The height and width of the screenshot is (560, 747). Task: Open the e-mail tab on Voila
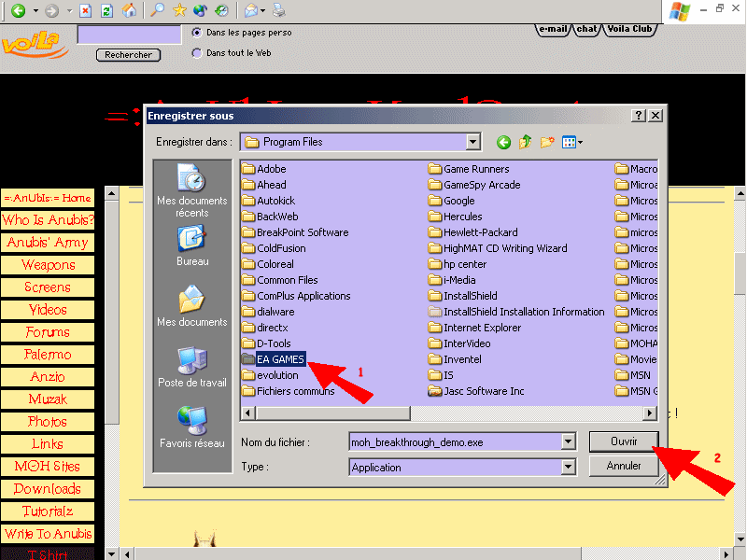pyautogui.click(x=553, y=29)
